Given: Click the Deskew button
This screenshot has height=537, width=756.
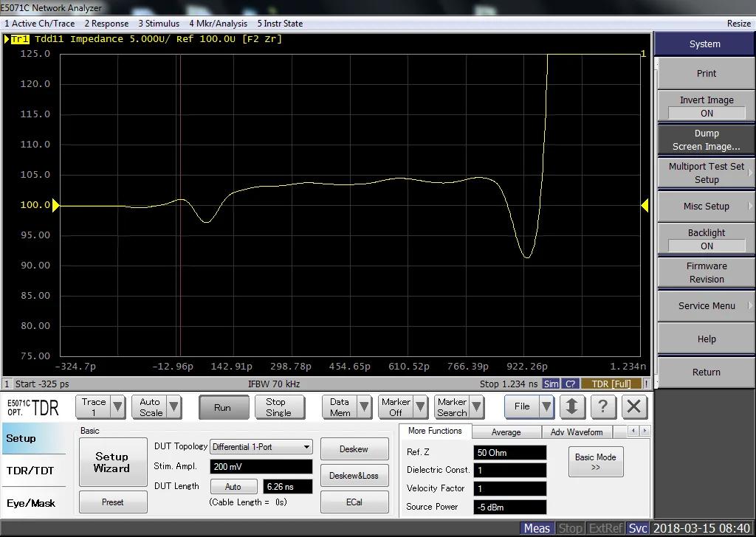Looking at the screenshot, I should pyautogui.click(x=354, y=449).
